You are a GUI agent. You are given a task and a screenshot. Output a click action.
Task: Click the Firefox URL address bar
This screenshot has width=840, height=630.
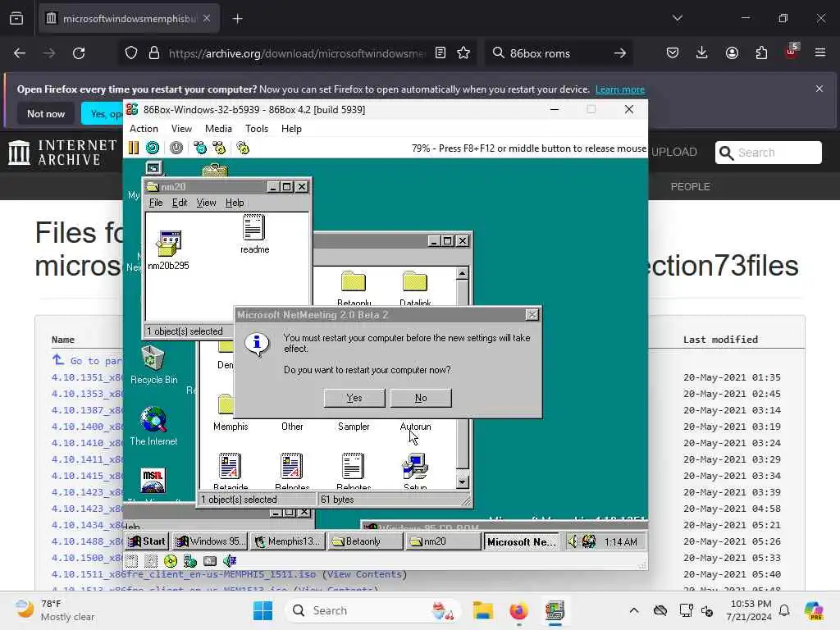pos(296,53)
